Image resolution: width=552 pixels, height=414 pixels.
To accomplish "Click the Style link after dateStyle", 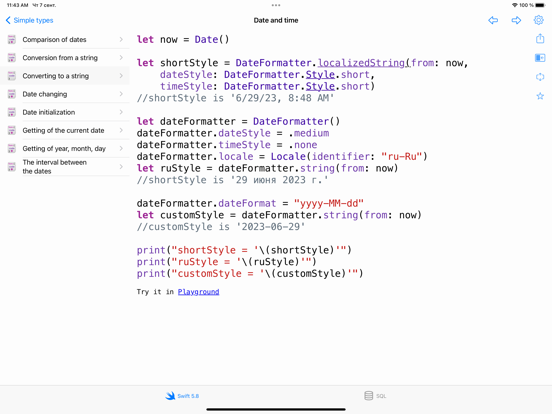I will coord(320,75).
